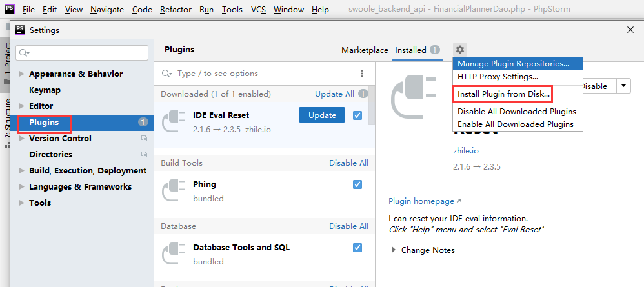The height and width of the screenshot is (287, 644).
Task: Open the Help menu
Action: (x=320, y=10)
